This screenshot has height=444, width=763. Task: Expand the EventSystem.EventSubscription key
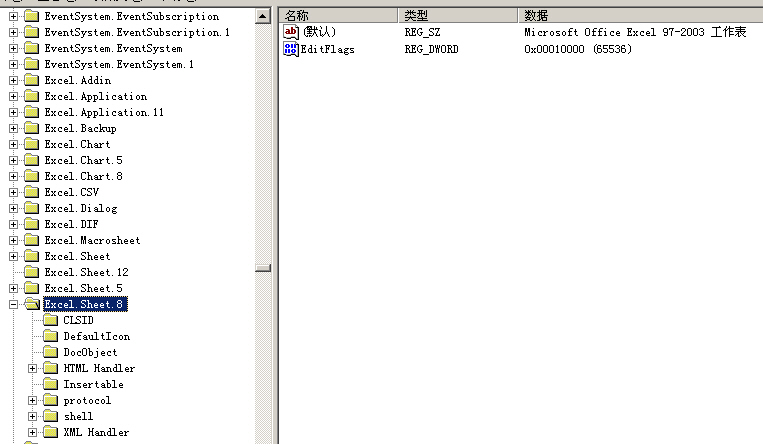click(x=14, y=17)
